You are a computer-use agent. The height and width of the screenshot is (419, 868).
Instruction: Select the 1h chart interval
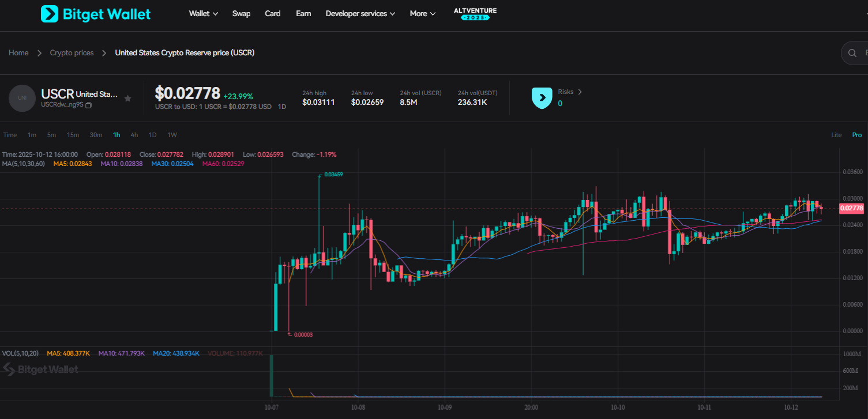click(x=117, y=135)
